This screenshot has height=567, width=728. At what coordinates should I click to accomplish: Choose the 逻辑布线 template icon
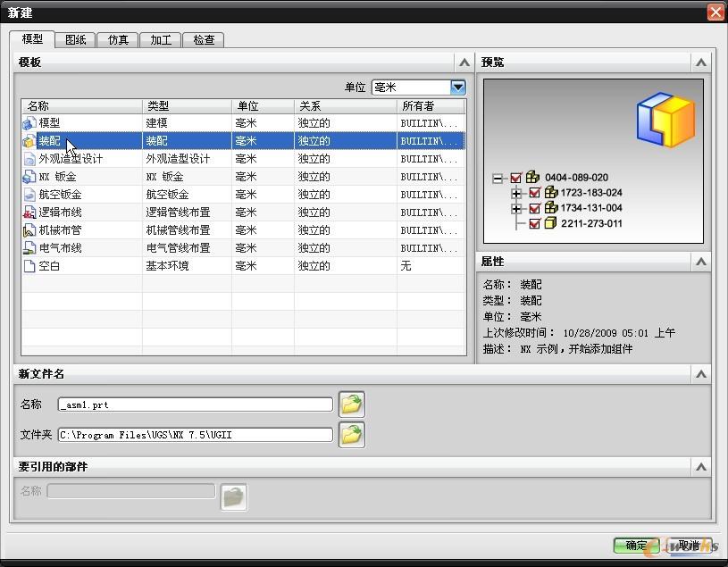click(x=29, y=213)
